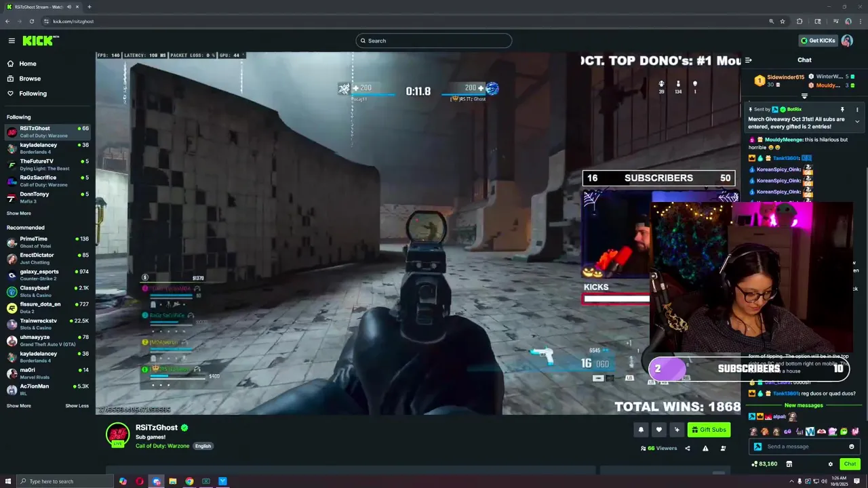Click the Gift Subs button
This screenshot has height=488, width=868.
[x=709, y=430]
